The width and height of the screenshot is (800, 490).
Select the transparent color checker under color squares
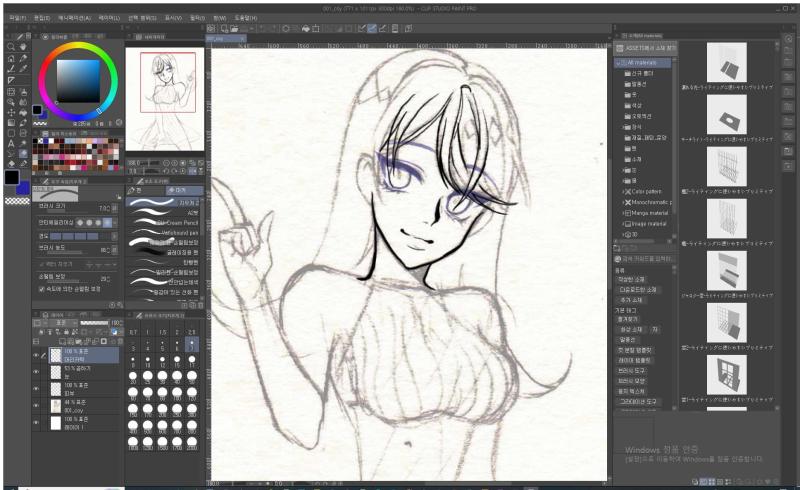tap(17, 201)
